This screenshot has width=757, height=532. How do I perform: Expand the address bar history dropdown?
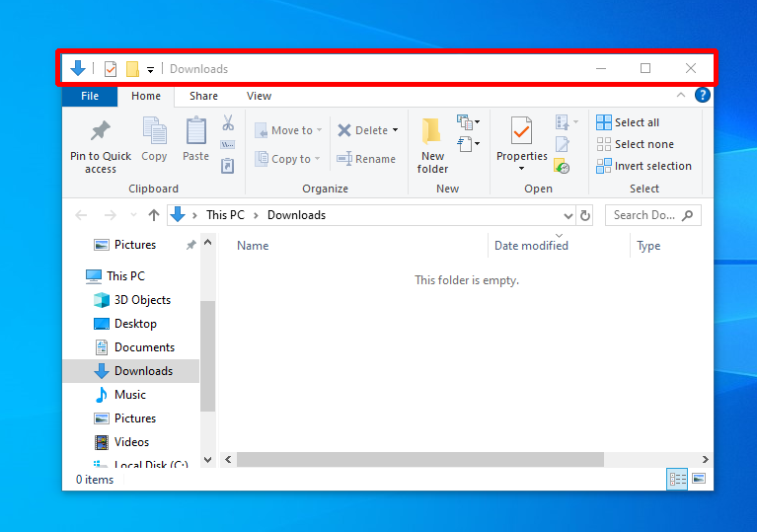[x=568, y=215]
